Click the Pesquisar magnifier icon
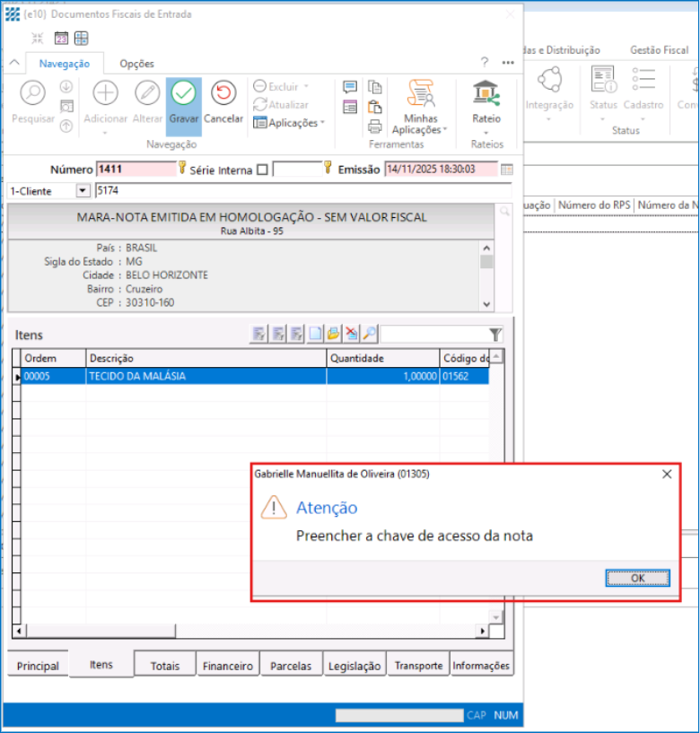The image size is (700, 733). pyautogui.click(x=32, y=93)
